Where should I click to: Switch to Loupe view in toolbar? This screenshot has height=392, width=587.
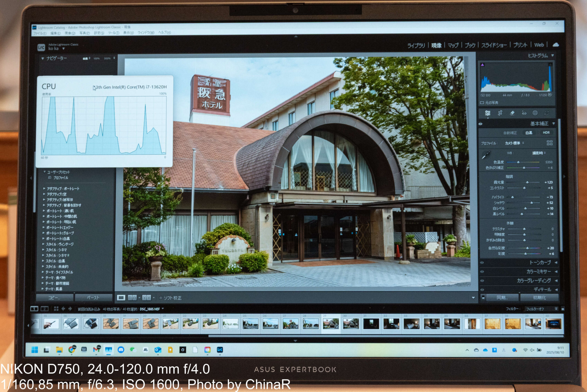click(x=121, y=298)
